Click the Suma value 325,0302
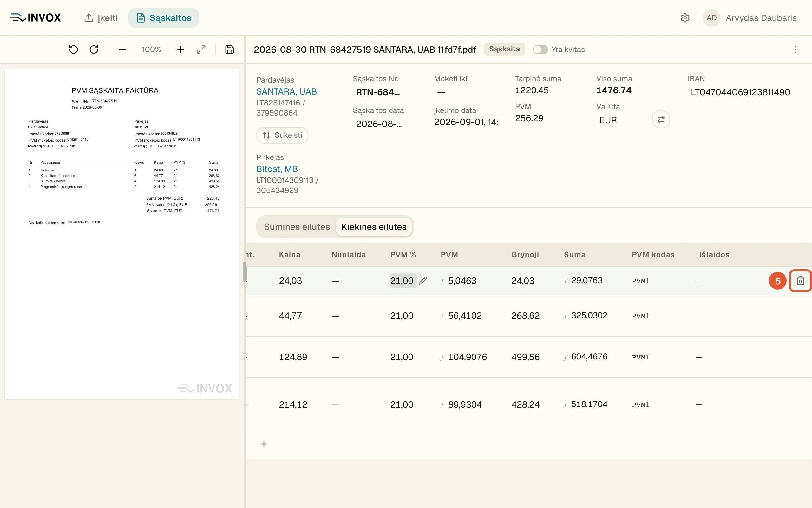812x508 pixels. pyautogui.click(x=589, y=316)
